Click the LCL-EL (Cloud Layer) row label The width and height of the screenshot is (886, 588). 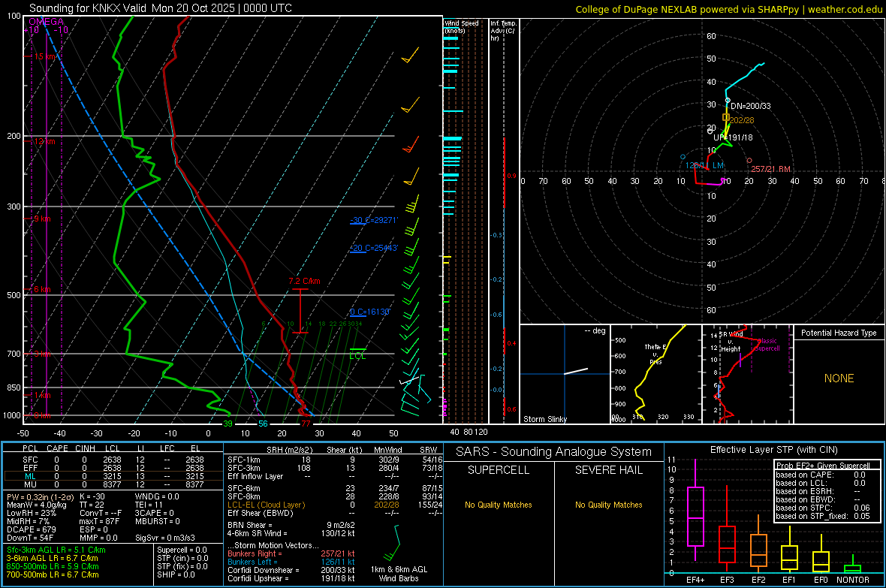pos(266,505)
